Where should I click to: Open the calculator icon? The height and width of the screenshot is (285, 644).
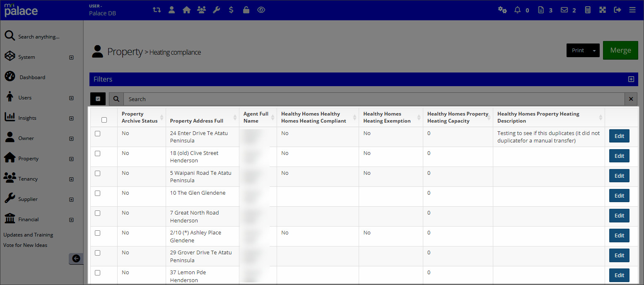click(x=588, y=10)
